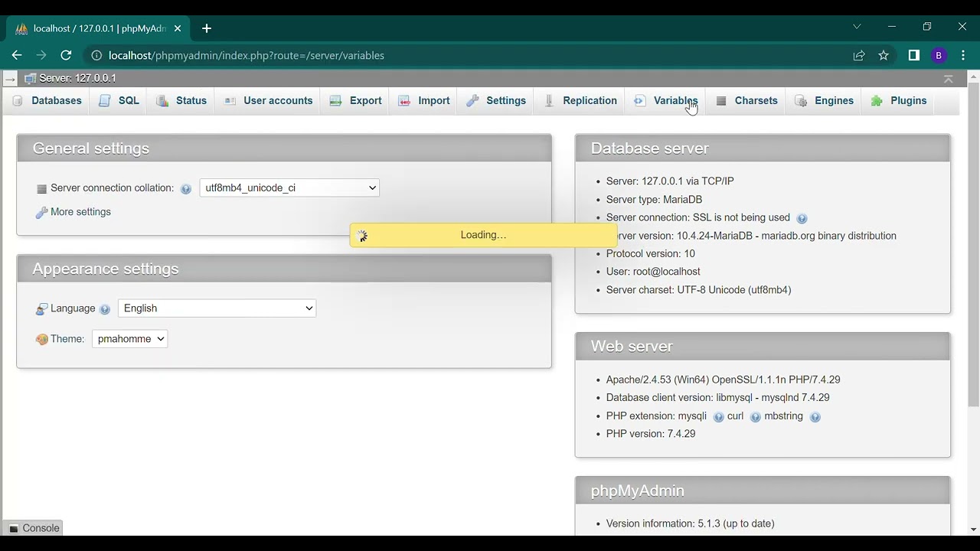
Task: Switch to the Status tab
Action: [x=181, y=101]
